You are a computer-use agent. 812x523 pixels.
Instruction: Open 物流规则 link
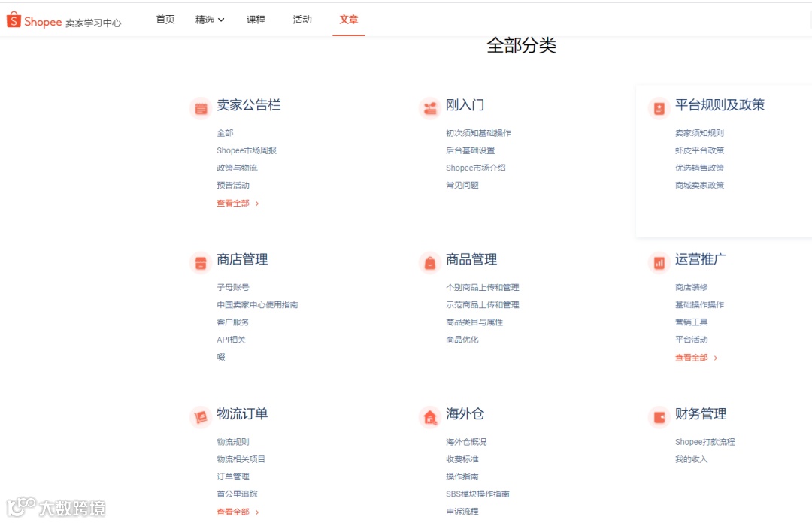point(233,442)
